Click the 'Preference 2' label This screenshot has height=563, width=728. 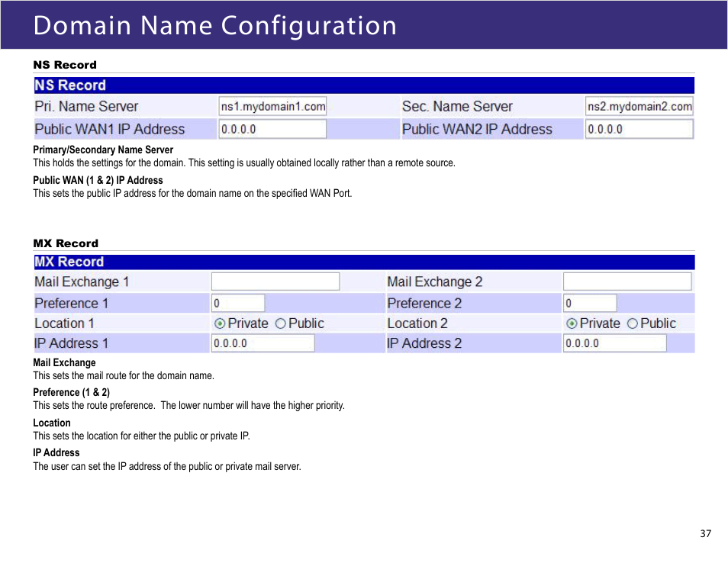424,303
